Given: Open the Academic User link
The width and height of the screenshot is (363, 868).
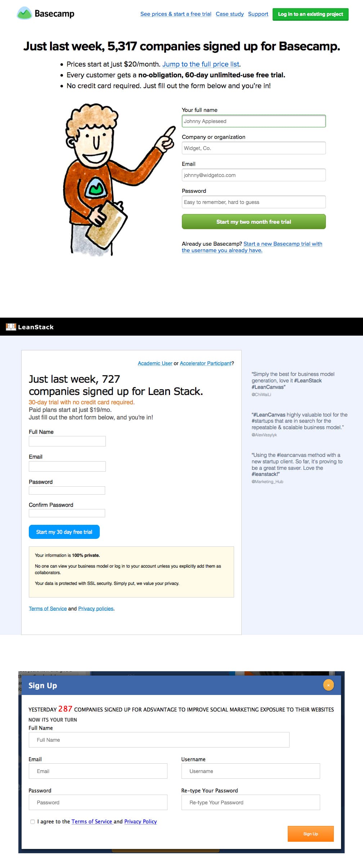Looking at the screenshot, I should [x=155, y=363].
